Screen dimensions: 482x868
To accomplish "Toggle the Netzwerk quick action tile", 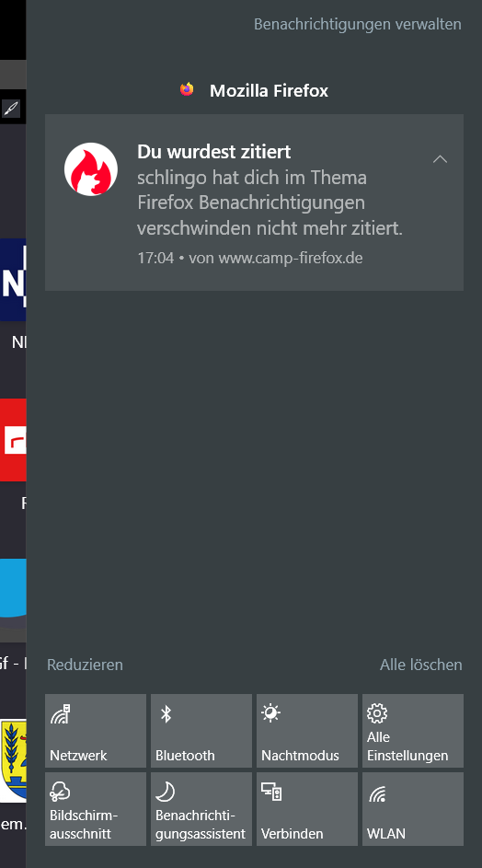I will tap(96, 731).
